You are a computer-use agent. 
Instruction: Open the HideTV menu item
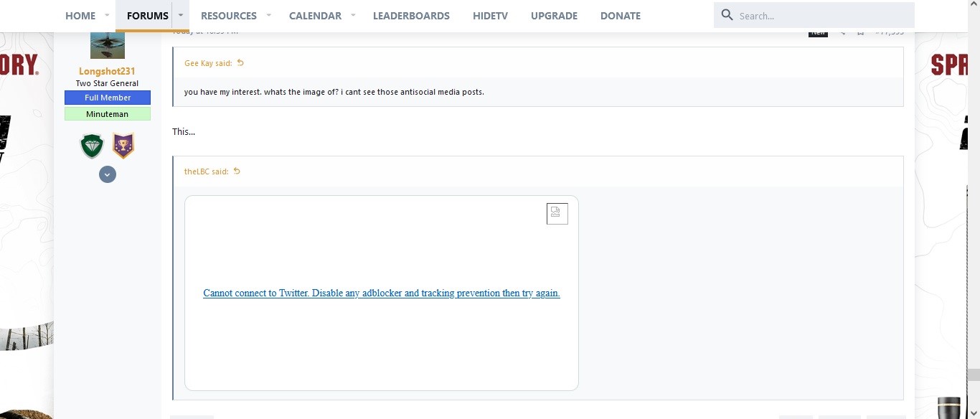click(490, 16)
